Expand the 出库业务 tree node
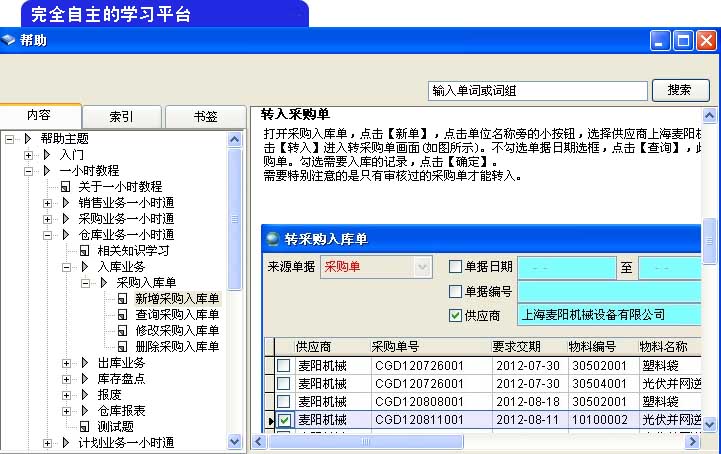The image size is (721, 454). (x=67, y=363)
